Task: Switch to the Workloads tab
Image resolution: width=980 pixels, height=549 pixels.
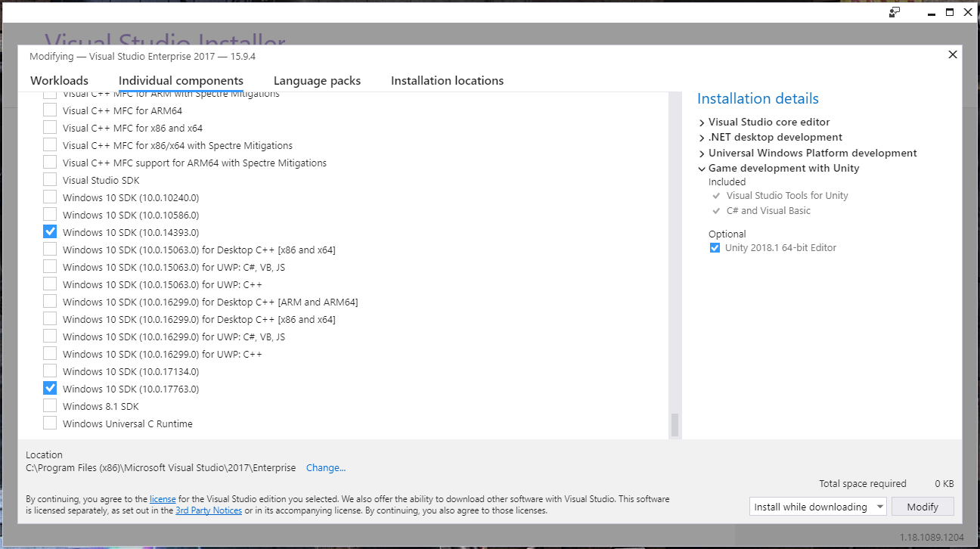Action: [x=59, y=81]
